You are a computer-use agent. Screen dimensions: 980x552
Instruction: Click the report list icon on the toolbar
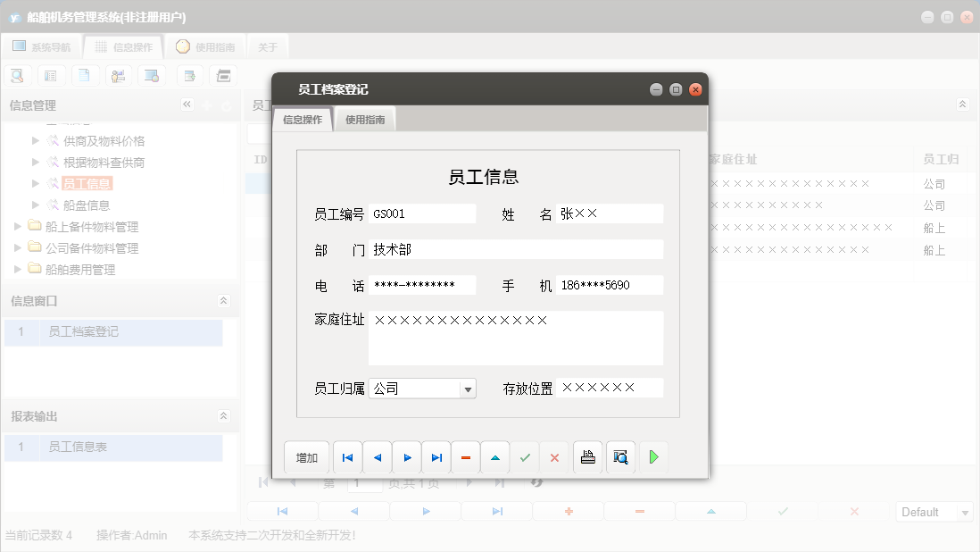[51, 75]
